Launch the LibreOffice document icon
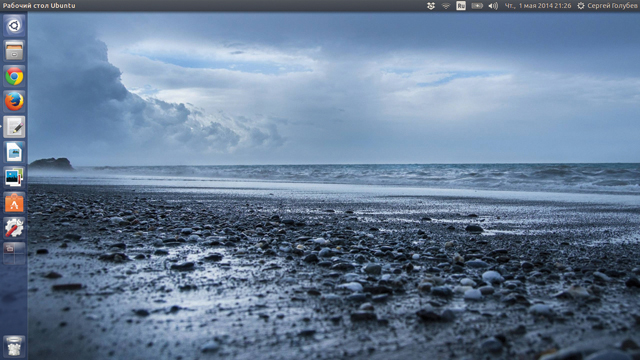 pos(14,152)
